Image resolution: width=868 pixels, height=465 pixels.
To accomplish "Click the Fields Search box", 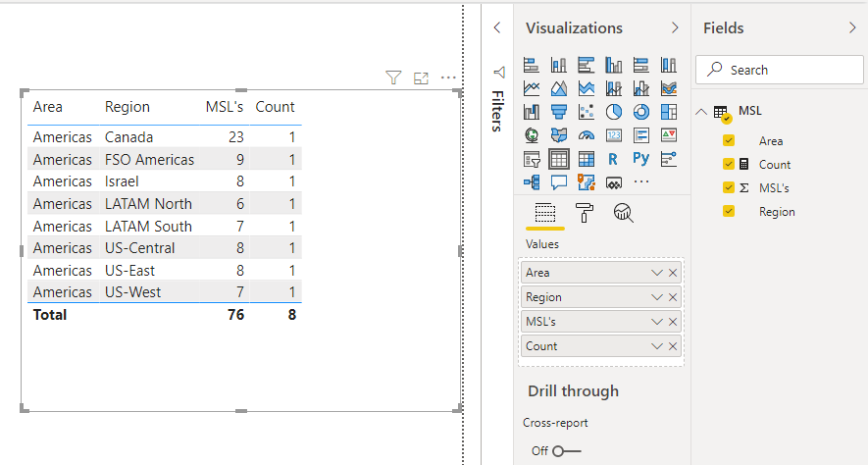I will pos(780,70).
